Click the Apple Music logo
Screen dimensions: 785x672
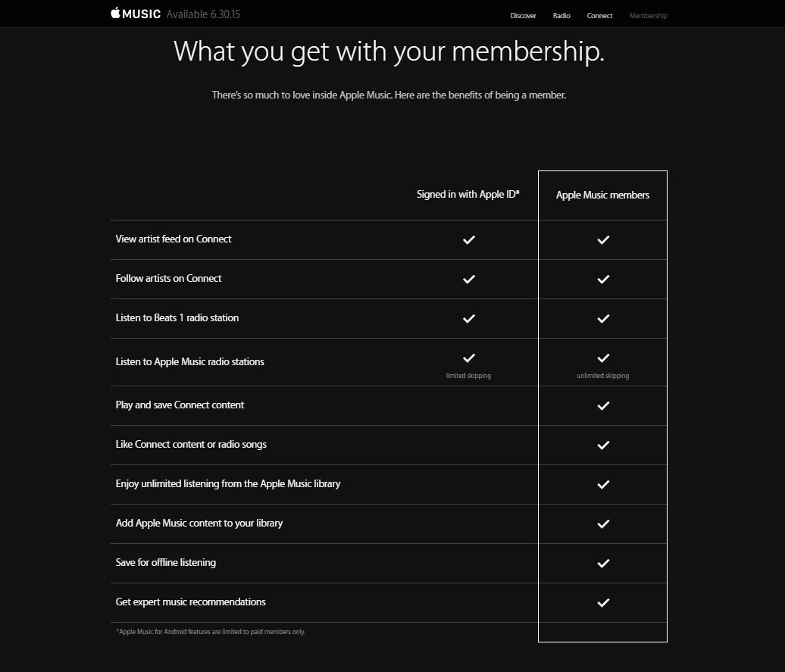click(136, 14)
